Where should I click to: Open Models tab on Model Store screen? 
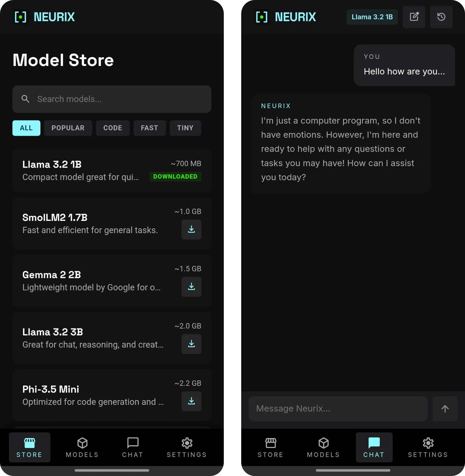pos(82,447)
